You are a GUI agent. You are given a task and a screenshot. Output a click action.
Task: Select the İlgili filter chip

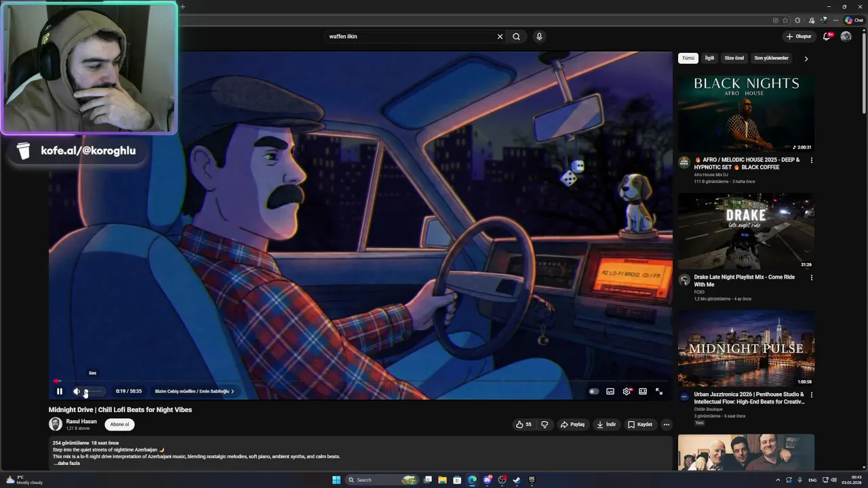[709, 58]
